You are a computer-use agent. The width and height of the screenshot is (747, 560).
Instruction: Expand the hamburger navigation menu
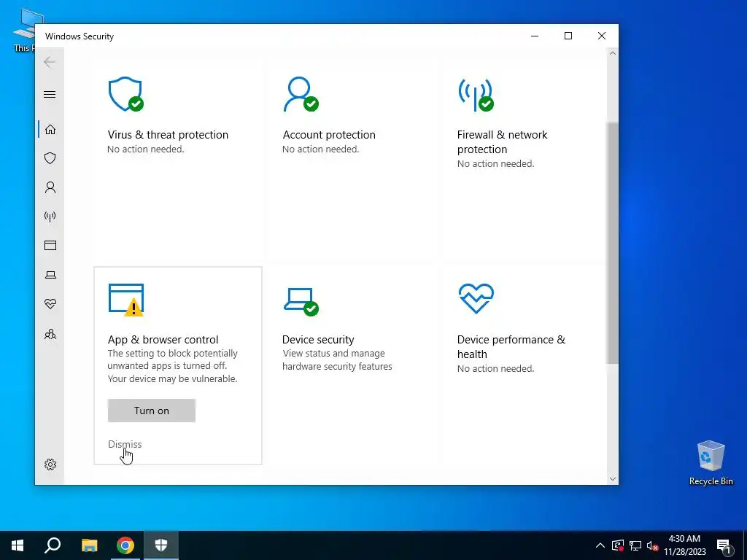(x=50, y=94)
